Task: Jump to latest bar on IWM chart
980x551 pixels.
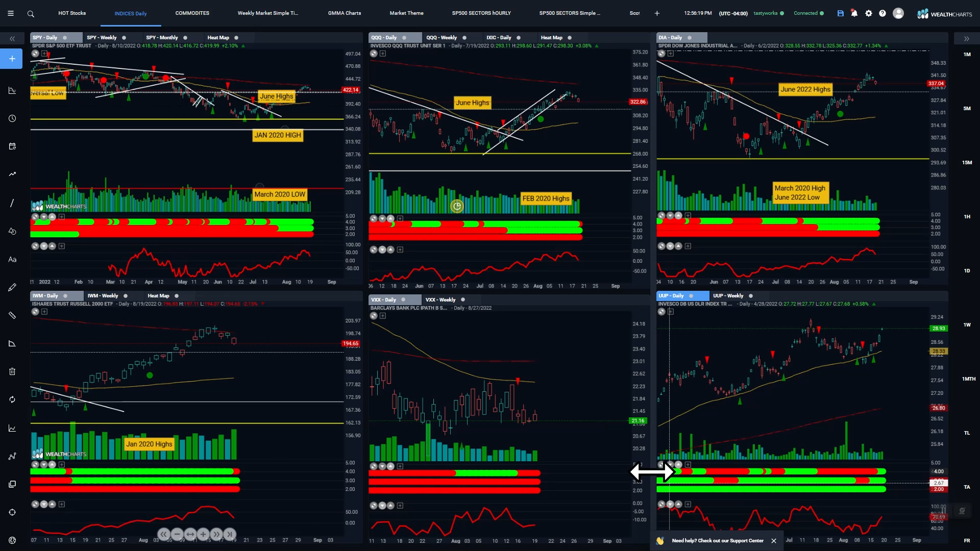Action: pos(230,534)
